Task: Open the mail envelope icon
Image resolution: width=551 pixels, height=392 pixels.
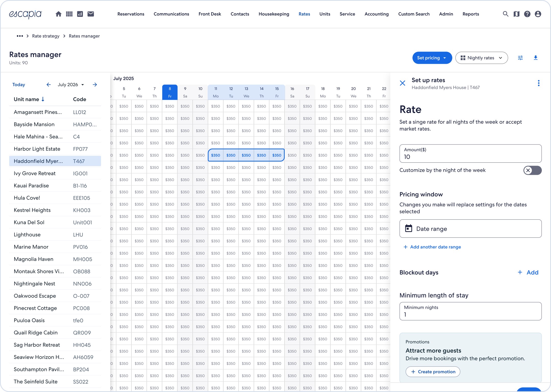Action: tap(91, 14)
